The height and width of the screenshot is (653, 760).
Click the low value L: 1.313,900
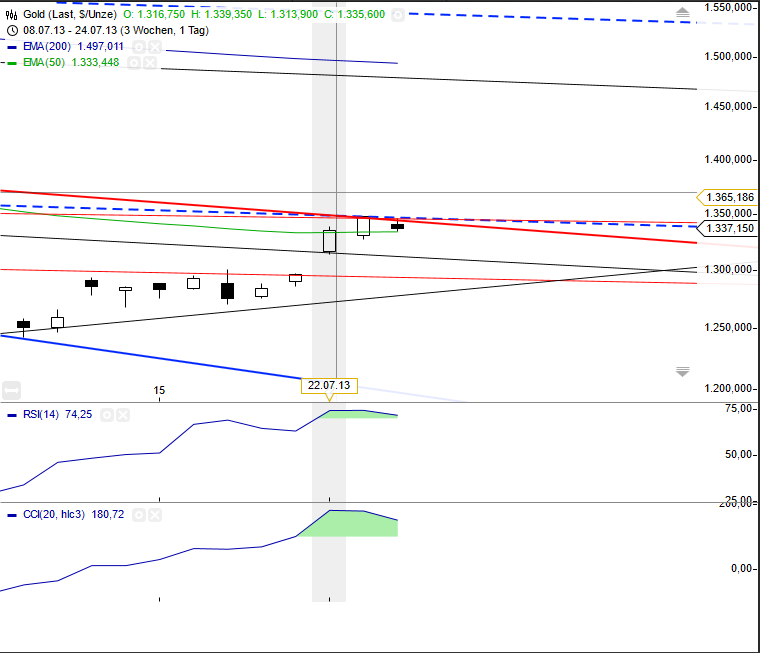pos(288,15)
